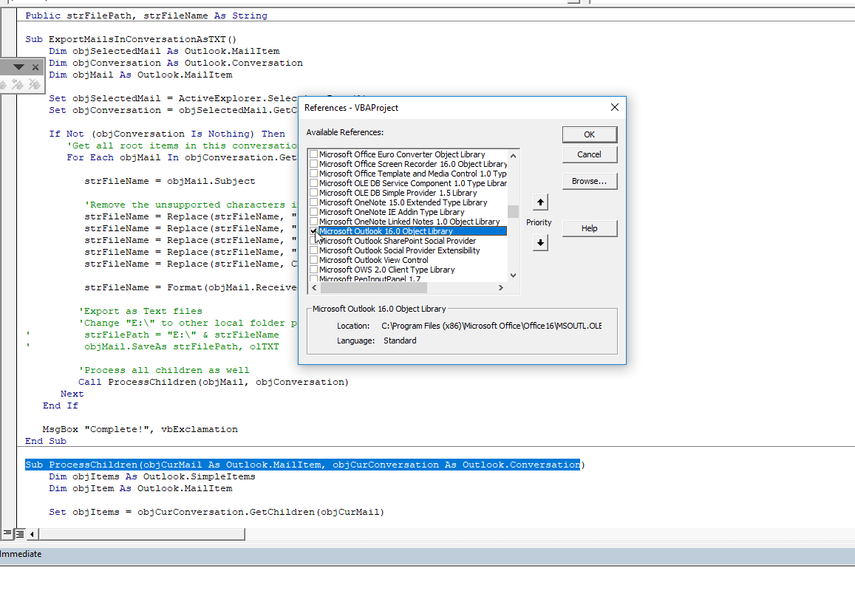Click commented 'objMail.SaveAs strFilePath, olTXT' line
The width and height of the screenshot is (855, 616).
(181, 346)
